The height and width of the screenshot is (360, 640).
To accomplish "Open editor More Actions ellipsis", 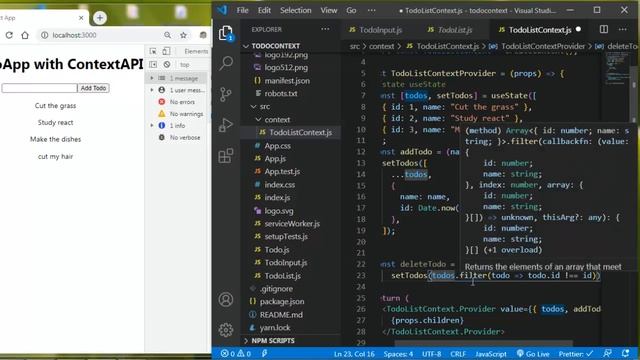I will (x=622, y=29).
